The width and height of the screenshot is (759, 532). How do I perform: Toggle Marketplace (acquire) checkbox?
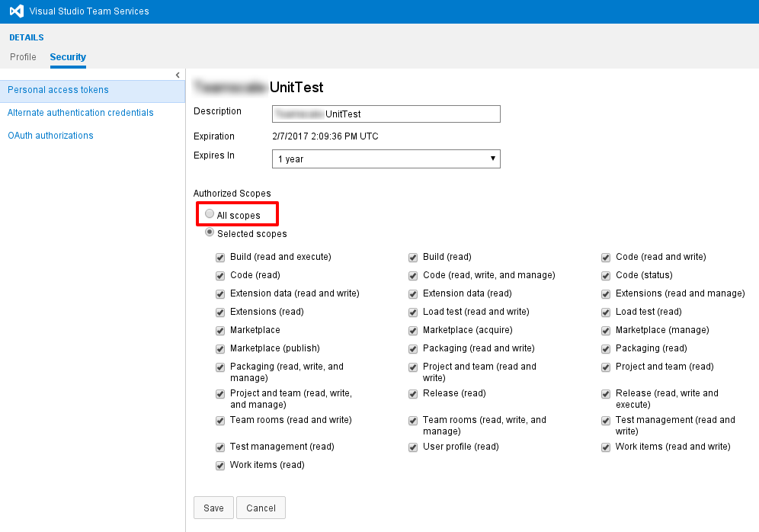click(x=413, y=331)
